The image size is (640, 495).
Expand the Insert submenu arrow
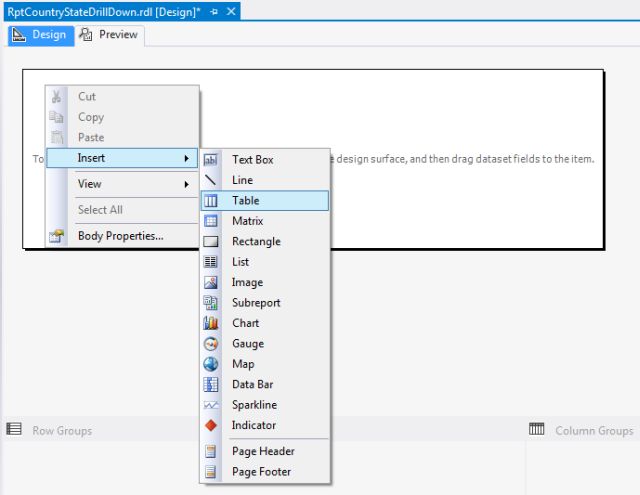click(187, 158)
